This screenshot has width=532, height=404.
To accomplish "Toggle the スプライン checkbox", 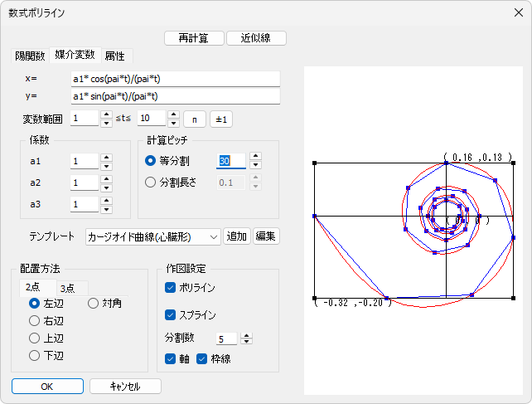I will 171,314.
